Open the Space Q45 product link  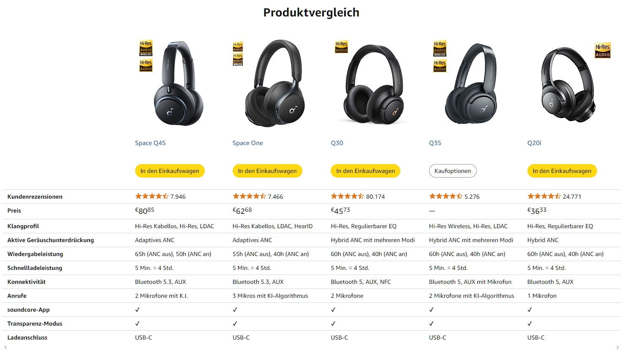coord(150,143)
